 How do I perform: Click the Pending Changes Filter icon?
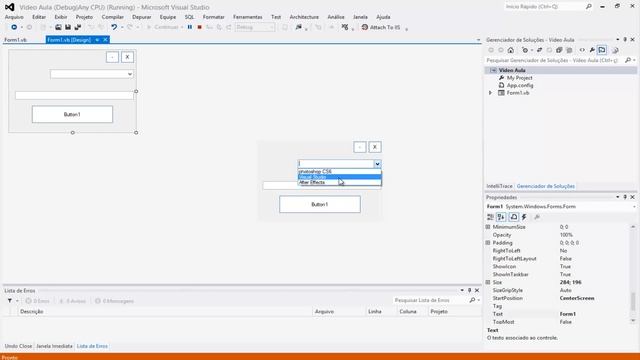(525, 50)
